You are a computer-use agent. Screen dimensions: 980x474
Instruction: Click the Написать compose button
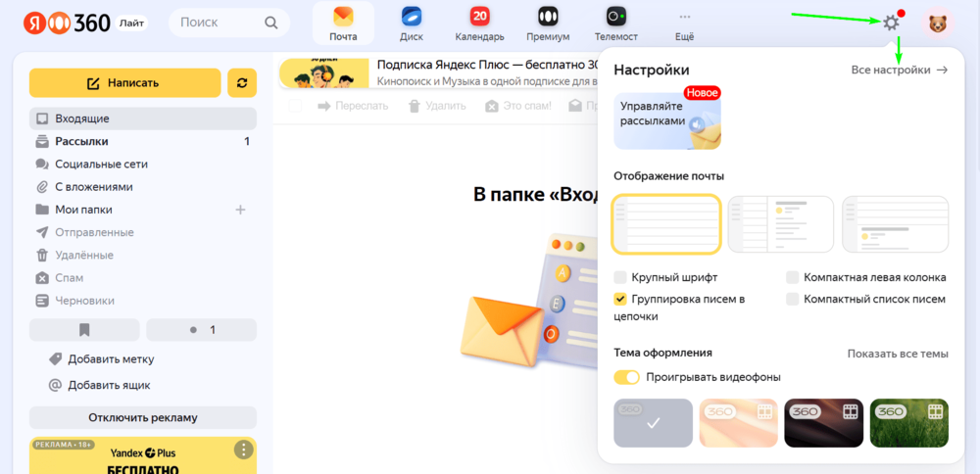[x=125, y=83]
